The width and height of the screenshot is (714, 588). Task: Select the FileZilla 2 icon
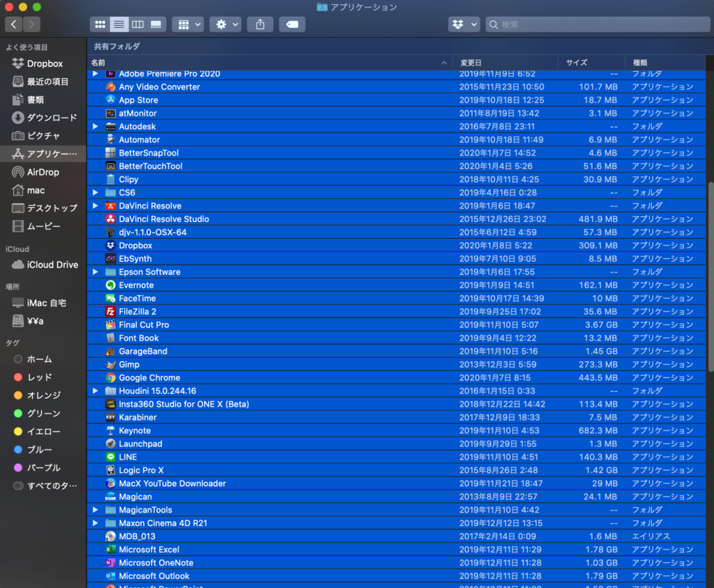[x=111, y=312]
